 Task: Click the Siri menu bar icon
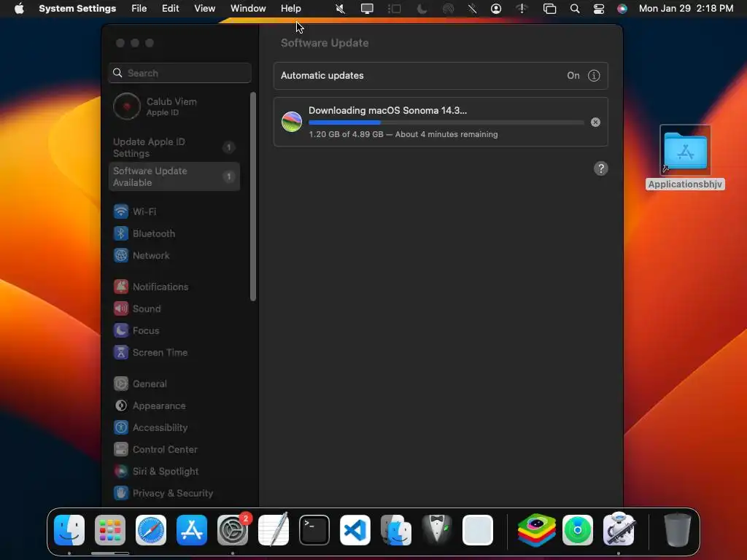pyautogui.click(x=622, y=9)
